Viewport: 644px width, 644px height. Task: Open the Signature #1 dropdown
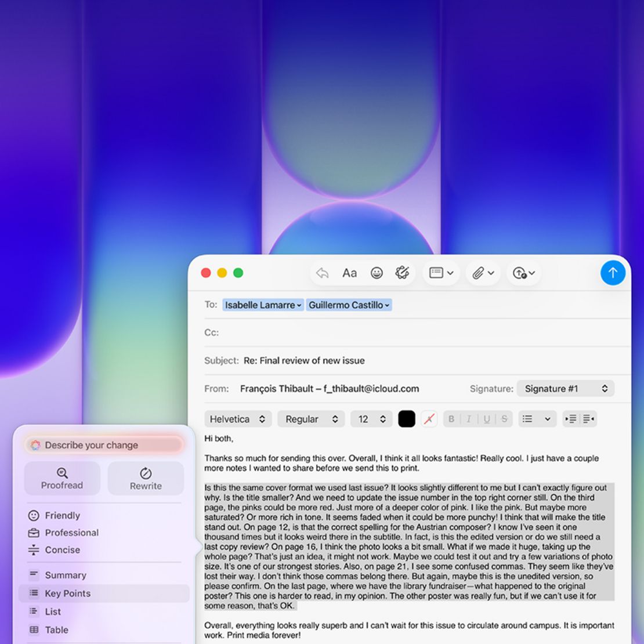566,389
